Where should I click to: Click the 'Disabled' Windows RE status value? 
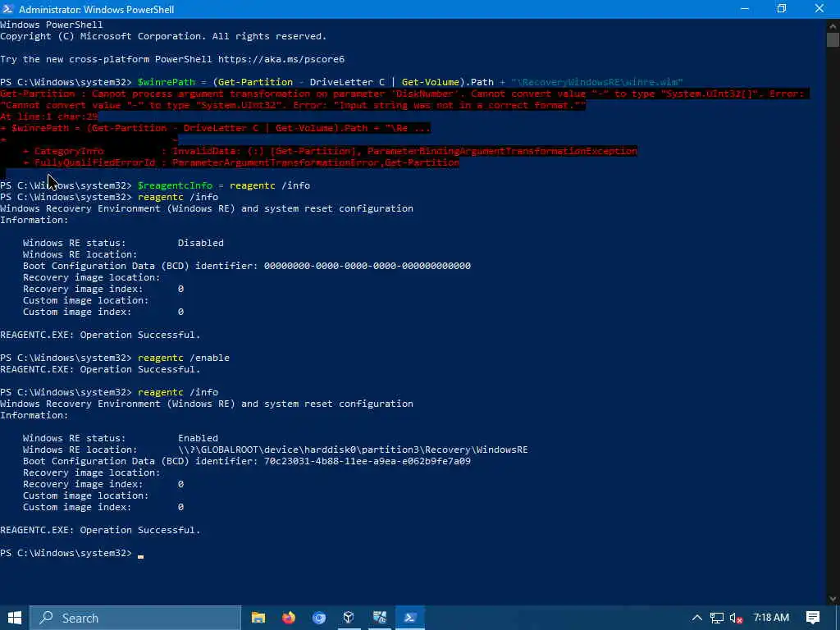[x=201, y=243]
